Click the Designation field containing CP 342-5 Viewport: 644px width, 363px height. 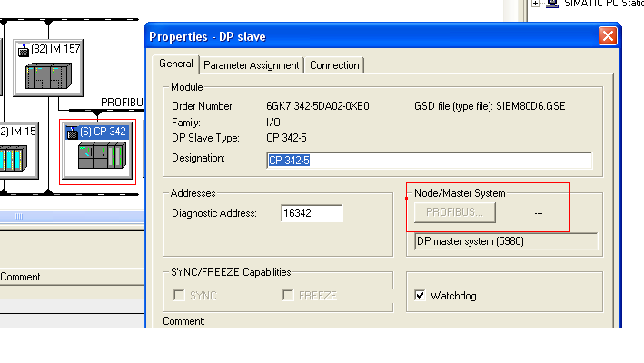coord(430,161)
